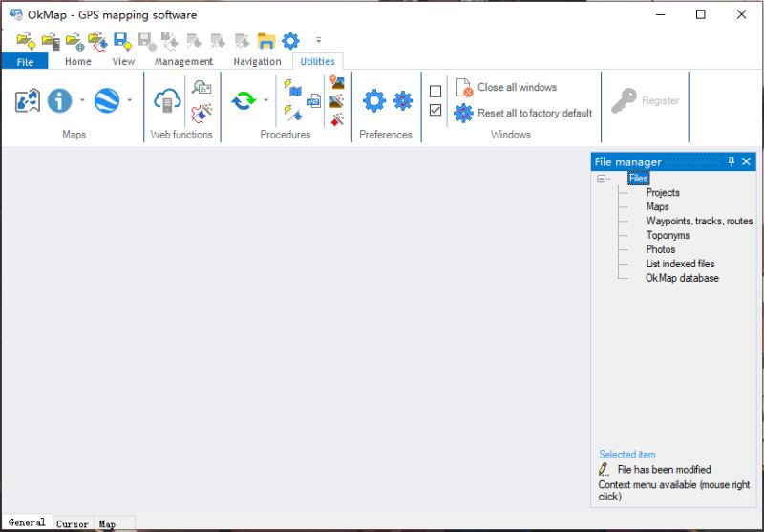Screen dimensions: 764x532
Task: Switch to the Home ribbon tab
Action: (78, 61)
